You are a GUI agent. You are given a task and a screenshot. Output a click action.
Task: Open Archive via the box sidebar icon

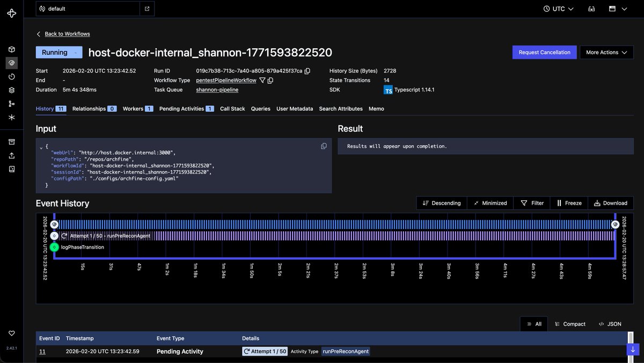click(x=11, y=142)
